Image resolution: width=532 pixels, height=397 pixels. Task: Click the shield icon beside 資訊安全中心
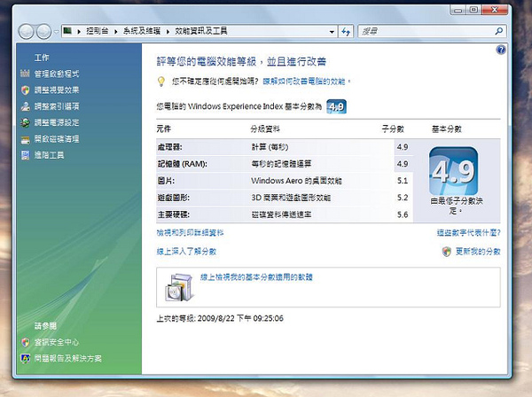tap(26, 342)
